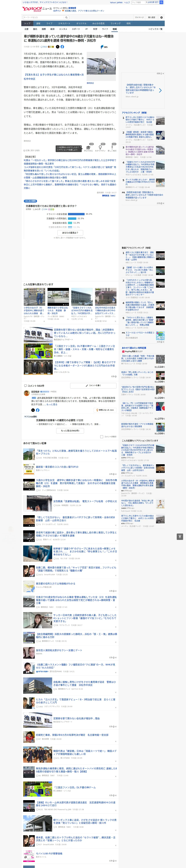Expand comments with もっと見る(502件)
The image size is (186, 868).
[70, 431]
